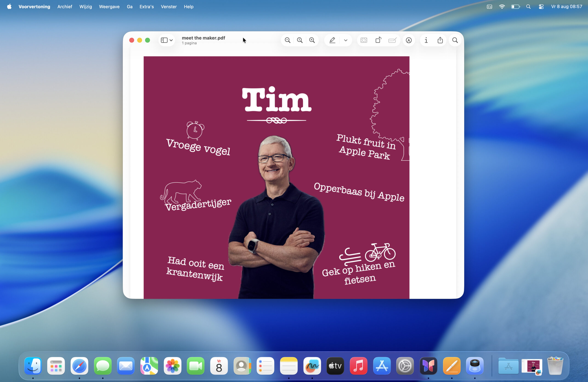Screen dimensions: 588x382
Task: Click the meet the maker.pdf title
Action: click(203, 38)
